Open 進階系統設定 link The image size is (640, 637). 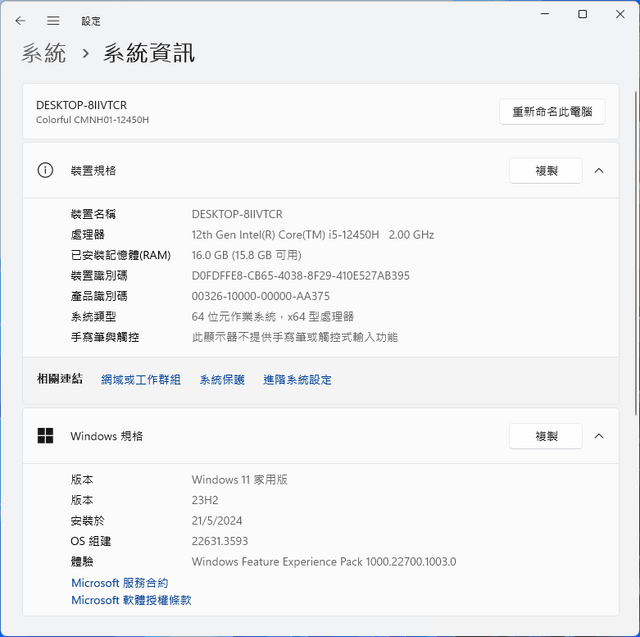(297, 380)
